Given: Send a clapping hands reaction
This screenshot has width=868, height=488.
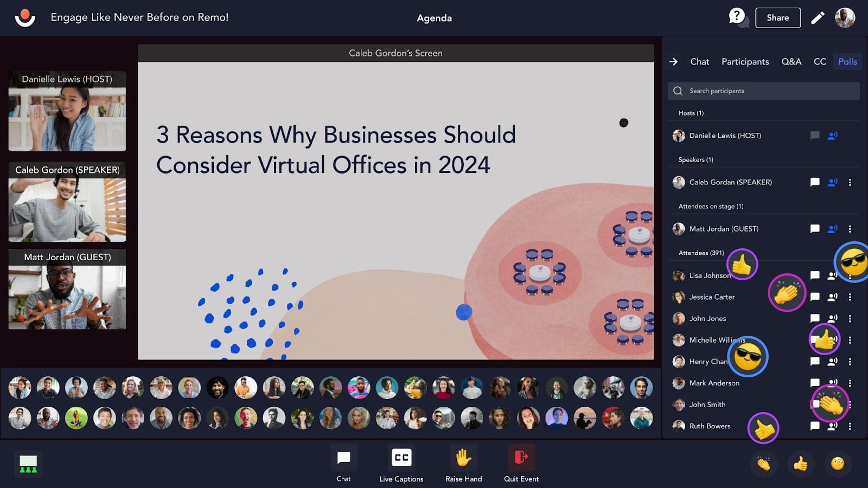Looking at the screenshot, I should click(x=764, y=464).
